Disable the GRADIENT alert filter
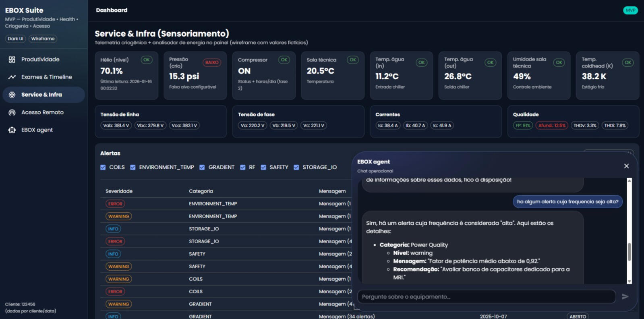Image resolution: width=644 pixels, height=319 pixels. pos(202,167)
